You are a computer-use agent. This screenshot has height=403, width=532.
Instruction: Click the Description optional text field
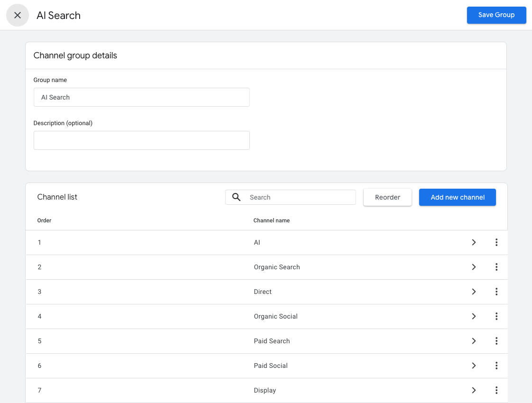(141, 140)
